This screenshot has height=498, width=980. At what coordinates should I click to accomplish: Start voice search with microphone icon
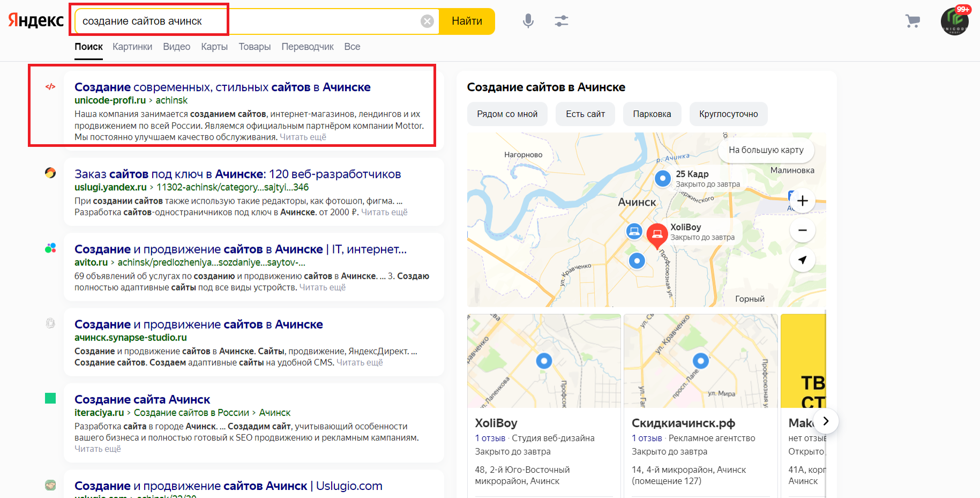pos(528,21)
